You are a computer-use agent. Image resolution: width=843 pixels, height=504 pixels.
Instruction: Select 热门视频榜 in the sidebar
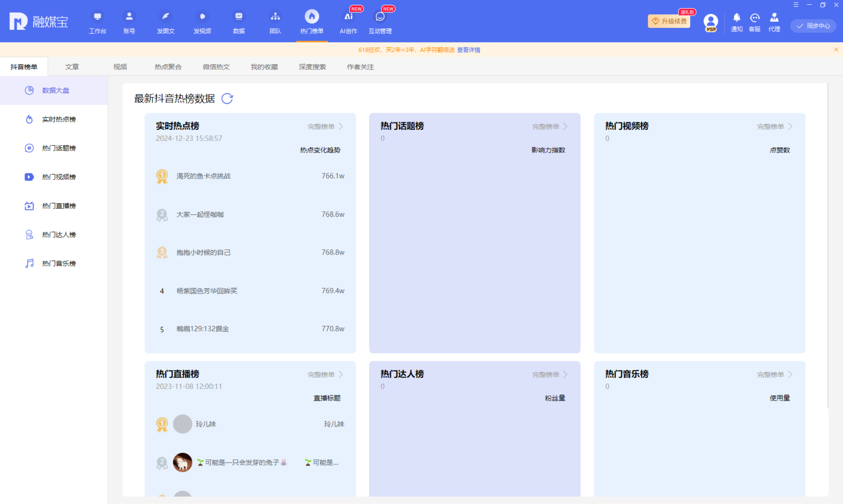(54, 177)
